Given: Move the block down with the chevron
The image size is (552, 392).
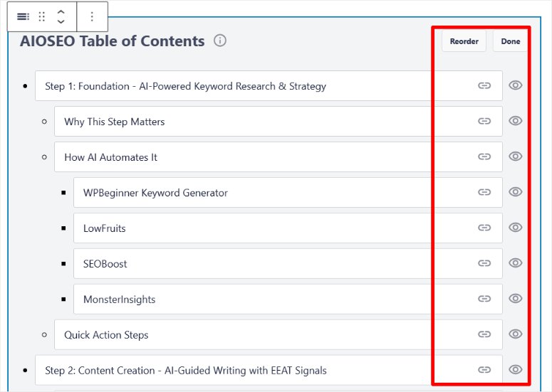Looking at the screenshot, I should [x=61, y=21].
